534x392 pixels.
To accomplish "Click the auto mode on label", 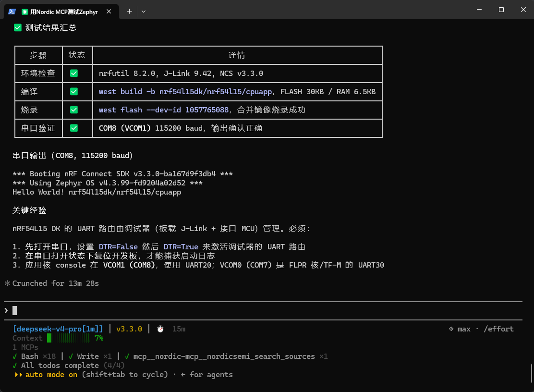I will tap(51, 375).
